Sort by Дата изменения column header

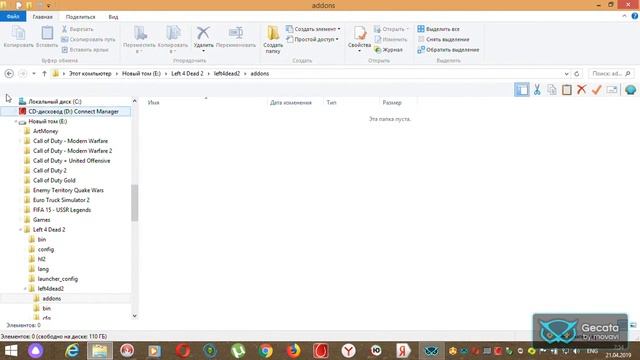coord(291,103)
